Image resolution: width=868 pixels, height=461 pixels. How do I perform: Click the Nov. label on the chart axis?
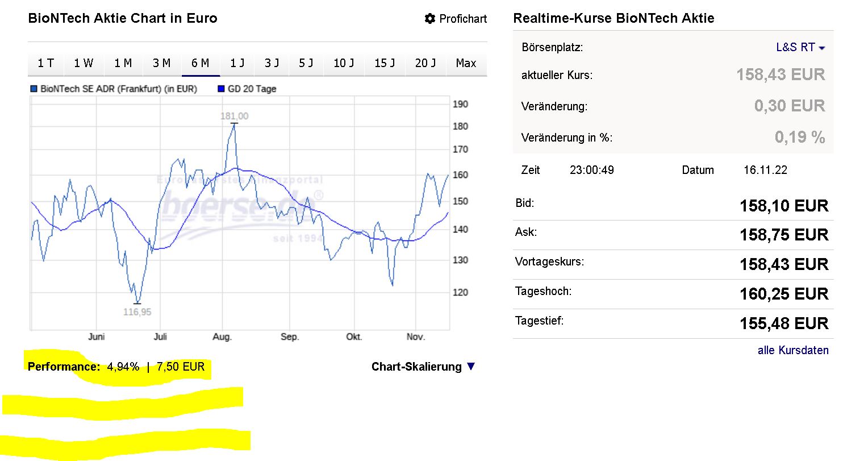(x=416, y=337)
